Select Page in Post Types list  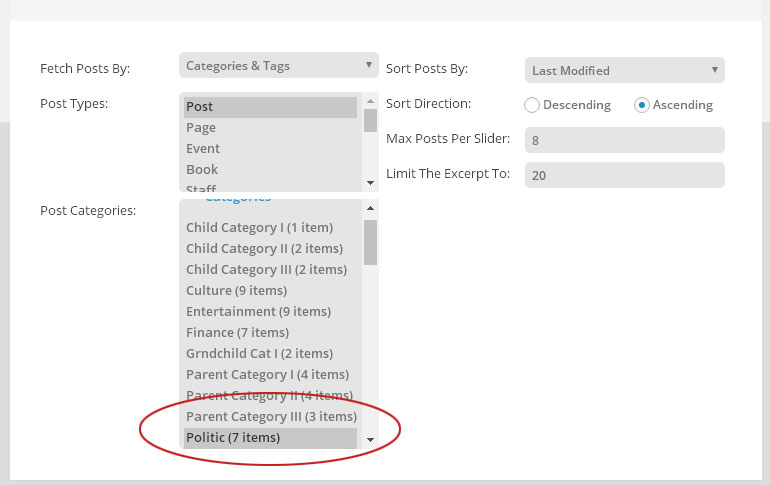pyautogui.click(x=270, y=128)
